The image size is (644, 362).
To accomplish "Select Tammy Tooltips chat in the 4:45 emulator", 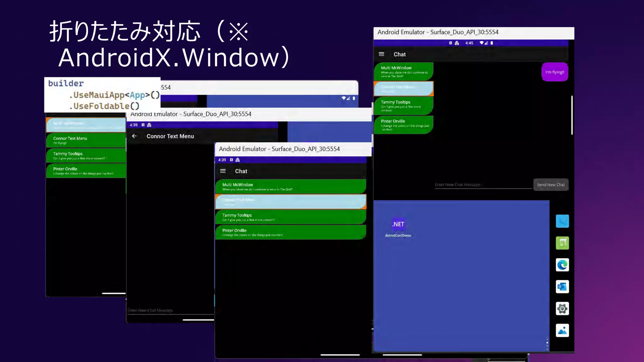I will pyautogui.click(x=404, y=106).
